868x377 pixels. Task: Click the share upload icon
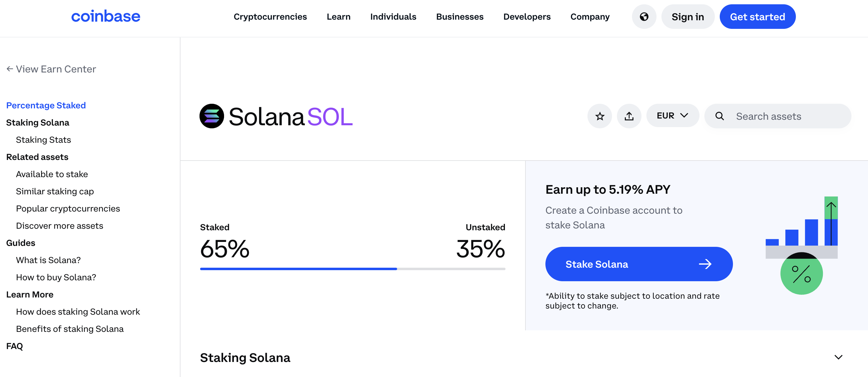(629, 116)
